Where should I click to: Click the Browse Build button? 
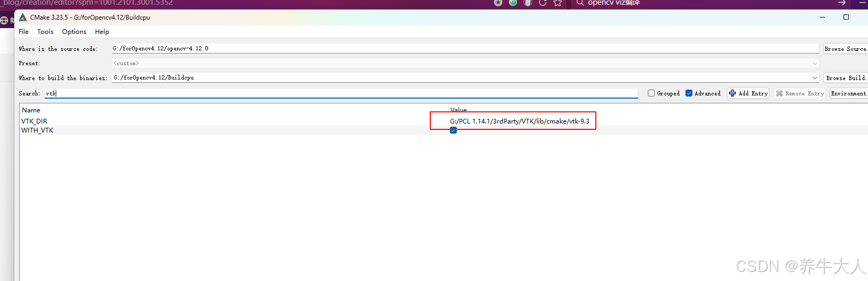point(846,78)
